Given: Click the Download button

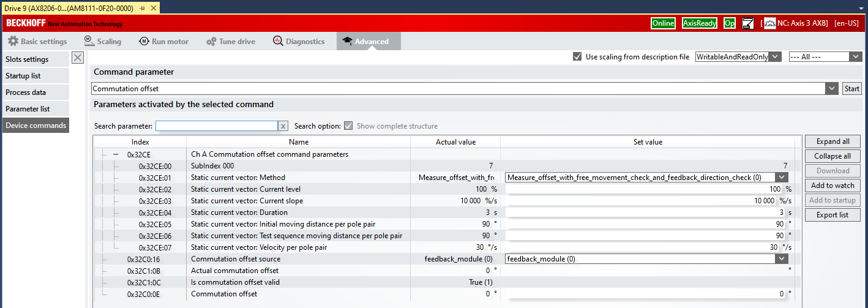Looking at the screenshot, I should 832,171.
